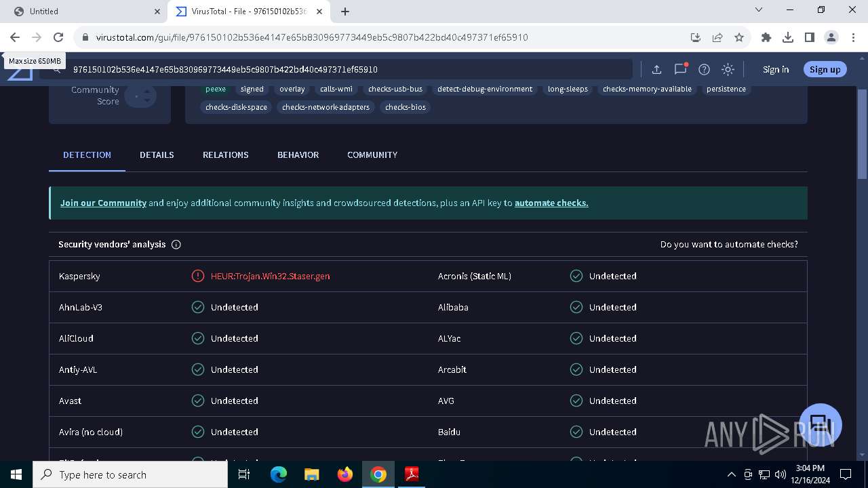Image resolution: width=868 pixels, height=488 pixels.
Task: Click the VirusTotal search magnifier icon
Action: click(x=57, y=69)
